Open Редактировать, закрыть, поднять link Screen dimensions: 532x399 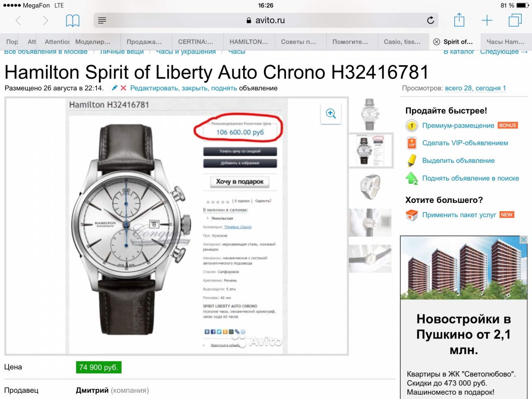tap(184, 88)
